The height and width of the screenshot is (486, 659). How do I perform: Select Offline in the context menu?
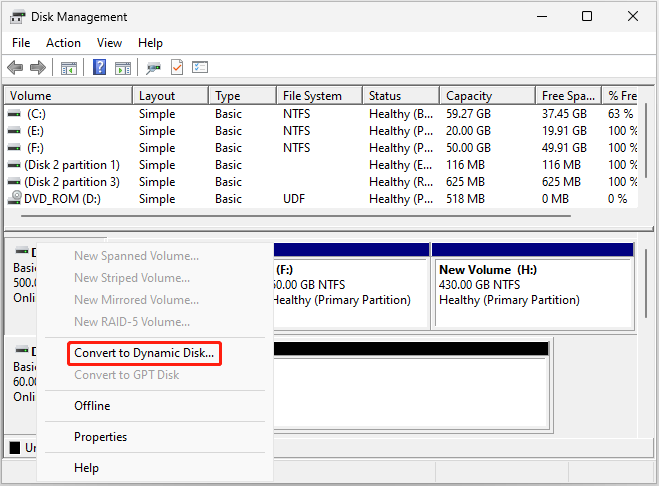92,406
